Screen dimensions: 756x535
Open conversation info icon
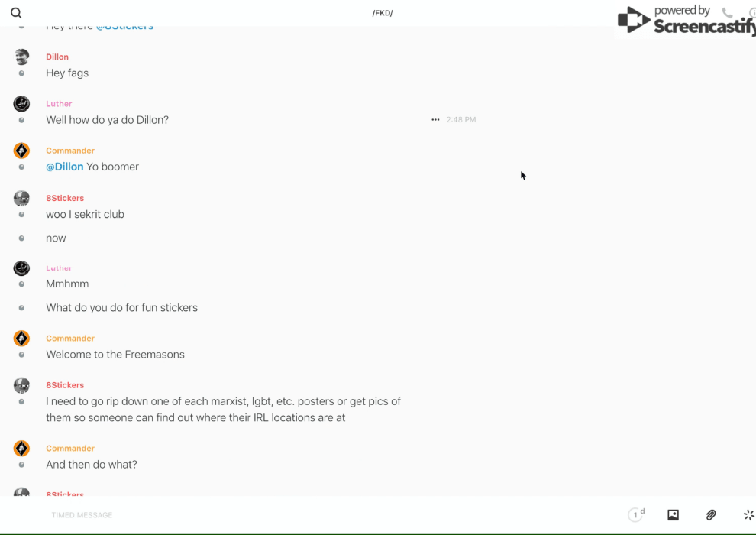751,13
